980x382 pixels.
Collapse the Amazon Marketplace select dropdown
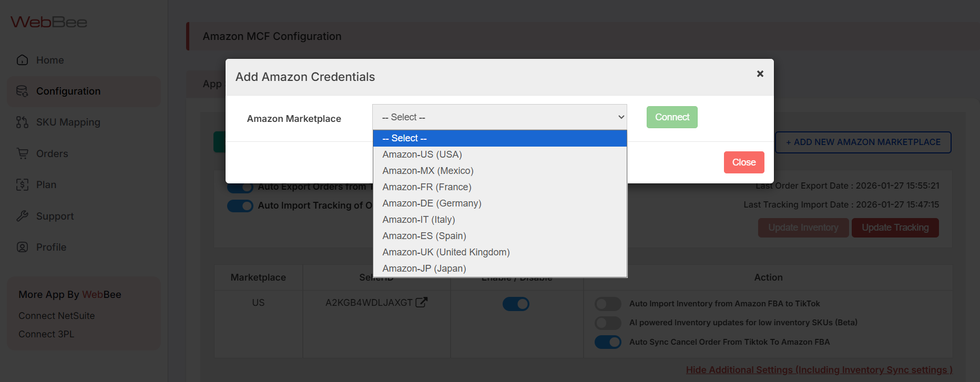[499, 117]
